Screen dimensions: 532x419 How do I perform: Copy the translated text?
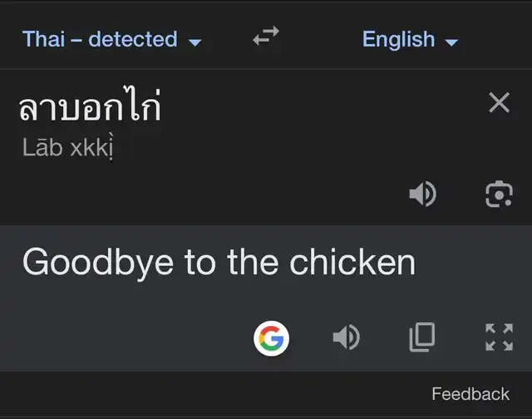[x=422, y=337]
